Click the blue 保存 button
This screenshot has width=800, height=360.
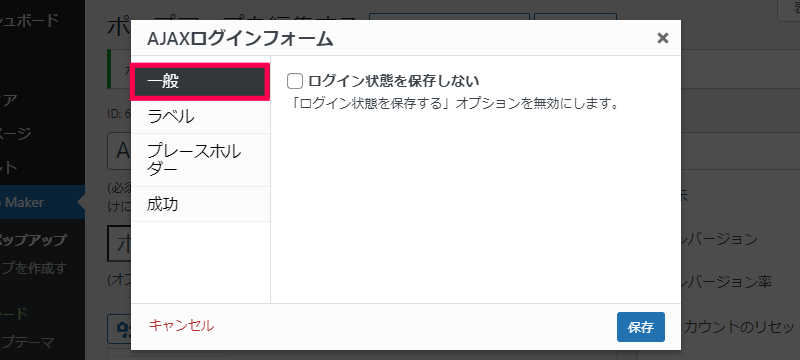click(x=640, y=327)
